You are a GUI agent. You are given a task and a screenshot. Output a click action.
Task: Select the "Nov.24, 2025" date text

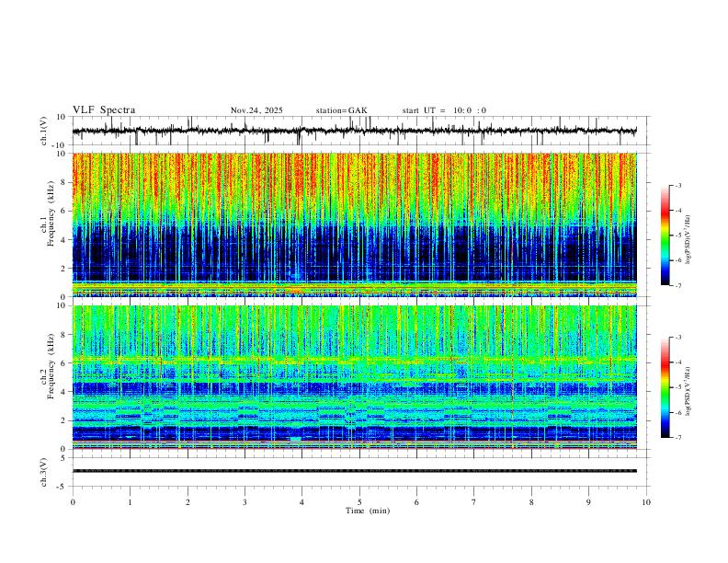click(256, 110)
